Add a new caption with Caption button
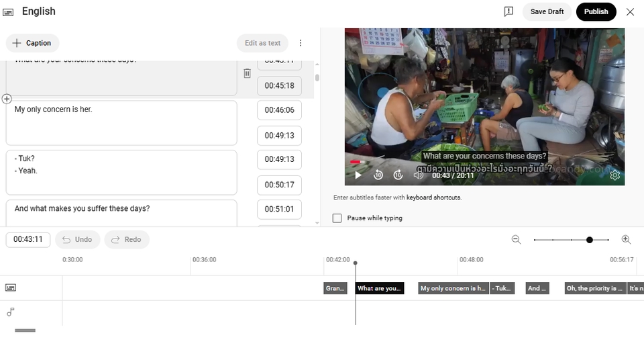The image size is (644, 350). click(x=32, y=43)
